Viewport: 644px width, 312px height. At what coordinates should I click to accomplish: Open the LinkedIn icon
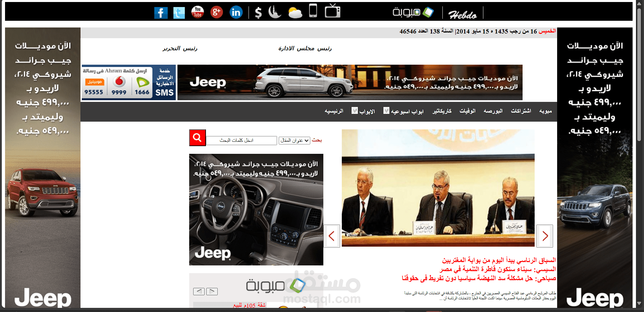point(236,12)
